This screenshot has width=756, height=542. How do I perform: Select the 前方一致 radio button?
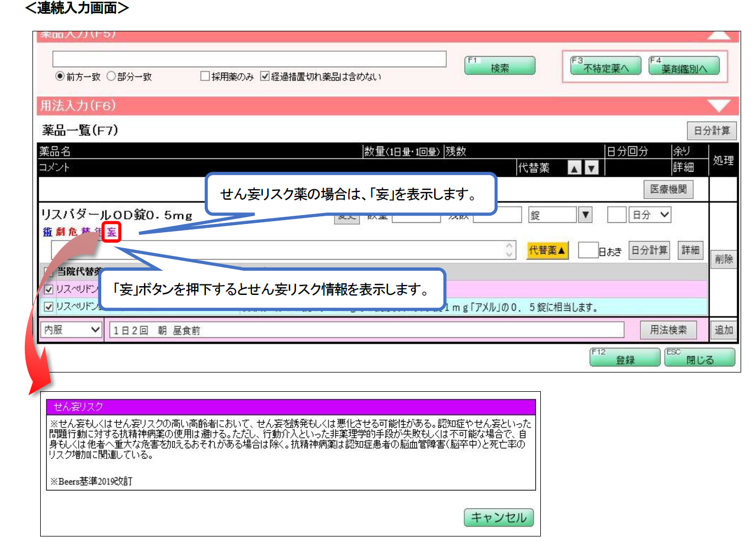60,76
